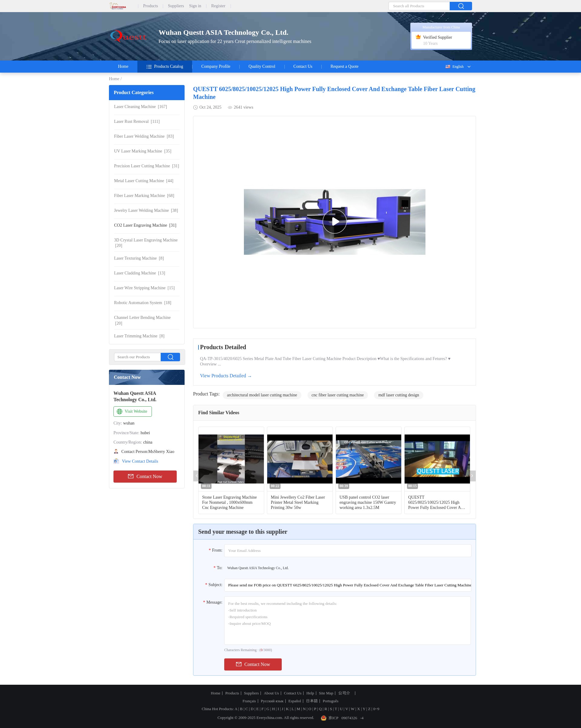Image resolution: width=581 pixels, height=728 pixels.
Task: Click the Everychina logo icon
Action: 118,6
